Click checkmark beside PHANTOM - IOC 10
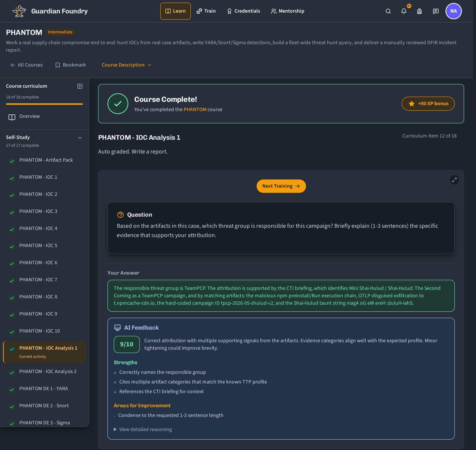Screen dimensions: 476x450 coord(12,332)
